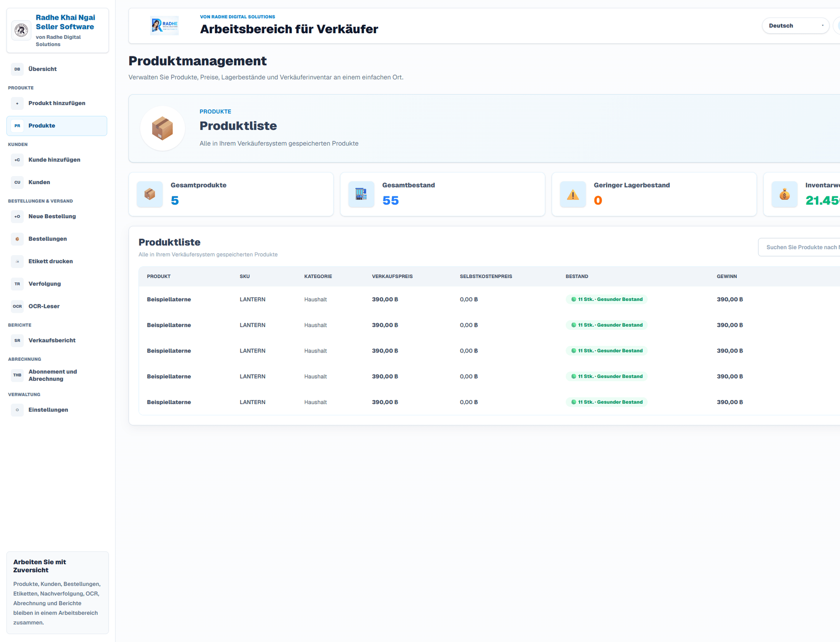Screen dimensions: 840x642
Task: Click the first Beispiellaterne product name
Action: pyautogui.click(x=169, y=300)
